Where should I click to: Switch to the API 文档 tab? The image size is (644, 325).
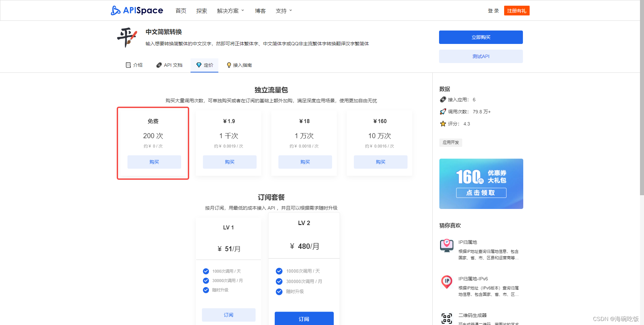[x=173, y=65]
